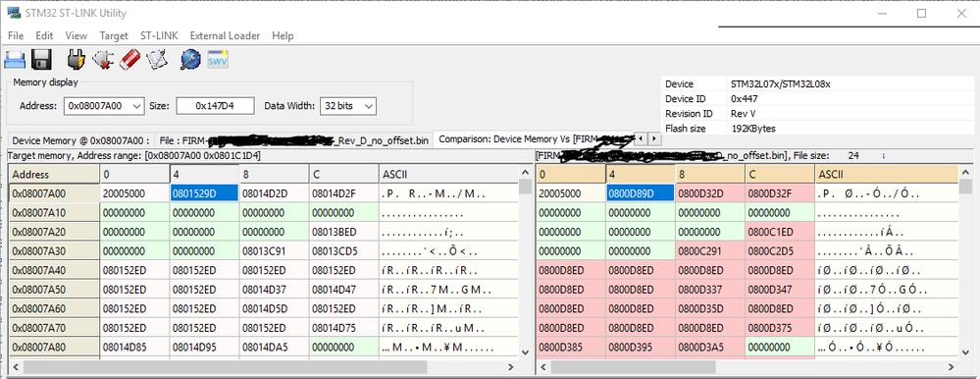Click cell 08014D85 in row 0x08007A80
The image size is (980, 379).
click(134, 348)
